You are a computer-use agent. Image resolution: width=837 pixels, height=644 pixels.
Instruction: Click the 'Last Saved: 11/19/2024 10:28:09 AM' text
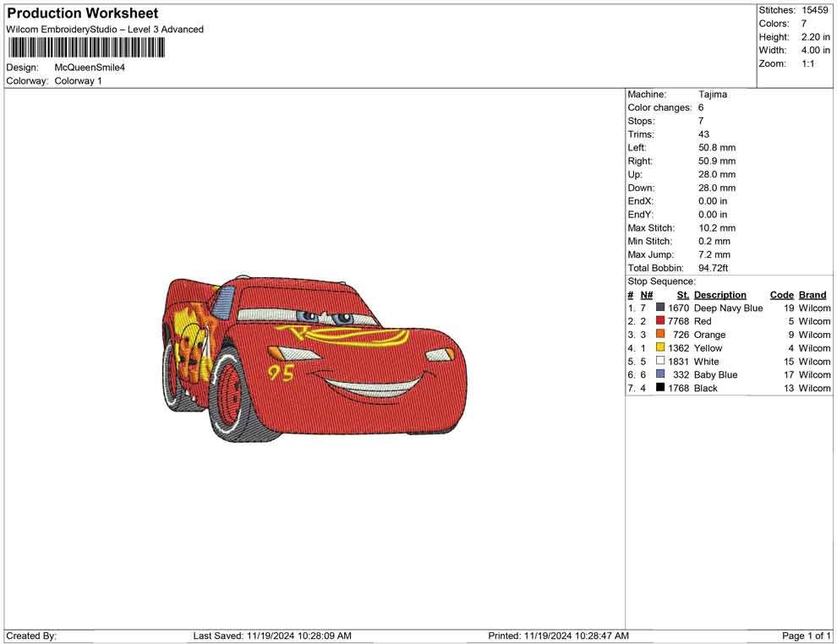[x=272, y=636]
